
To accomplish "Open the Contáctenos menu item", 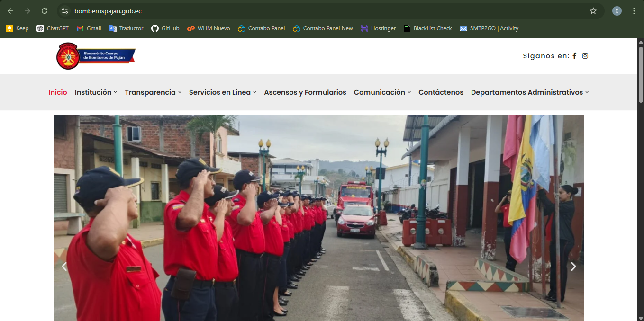I will 441,92.
